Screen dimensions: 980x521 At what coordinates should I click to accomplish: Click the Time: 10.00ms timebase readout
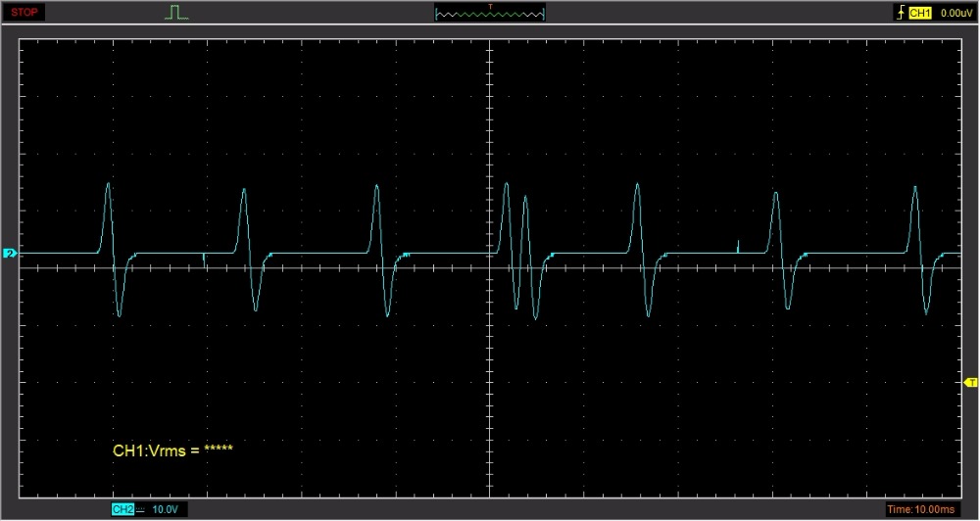[929, 509]
